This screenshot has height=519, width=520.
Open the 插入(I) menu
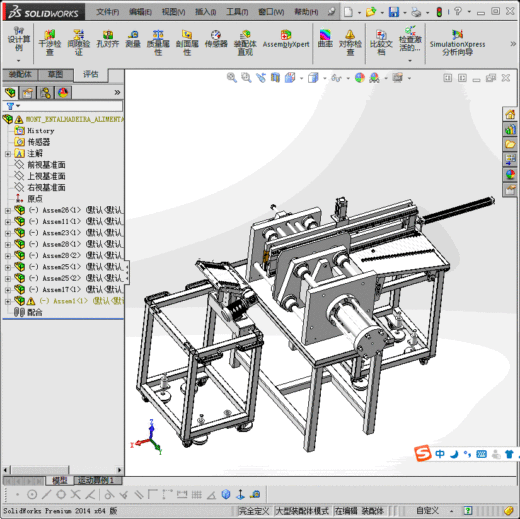point(205,12)
